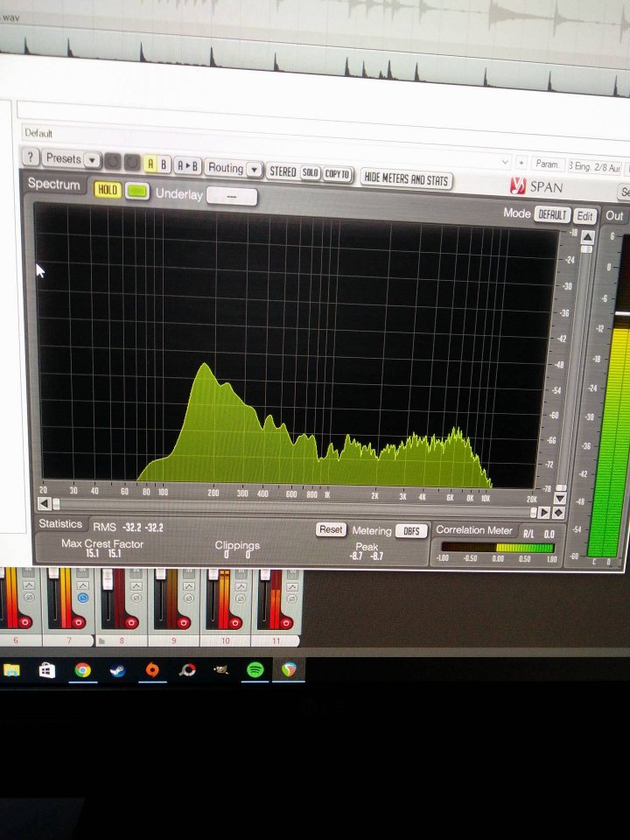Open the SPAN help question-mark button
Viewport: 630px width, 840px height.
[31, 157]
